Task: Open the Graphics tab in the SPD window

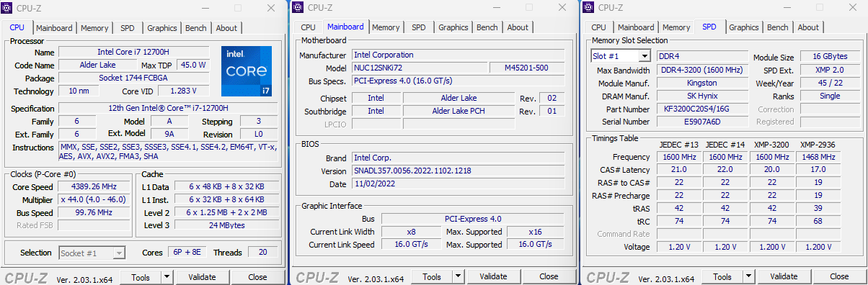Action: point(744,27)
